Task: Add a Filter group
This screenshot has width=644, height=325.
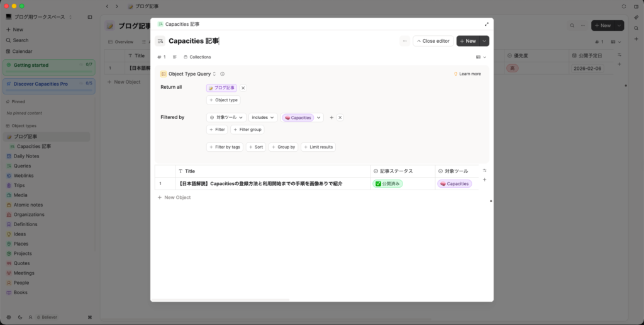Action: tap(247, 130)
